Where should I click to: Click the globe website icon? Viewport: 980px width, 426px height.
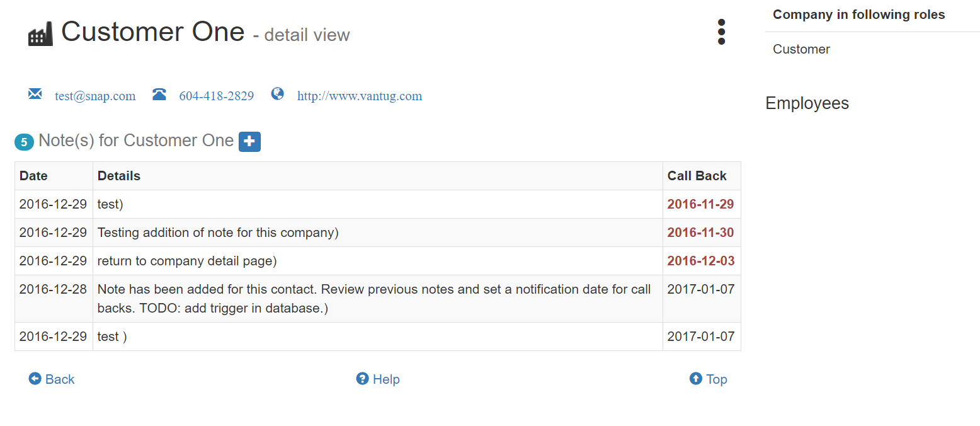pyautogui.click(x=278, y=94)
